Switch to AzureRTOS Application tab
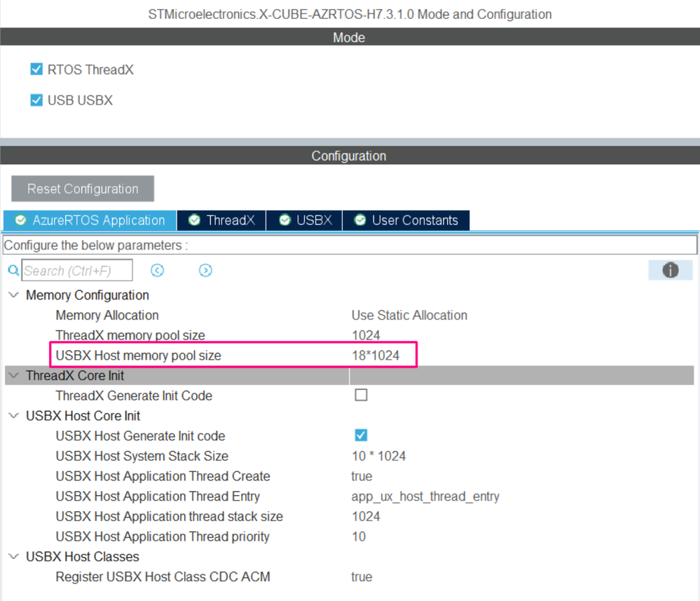700x601 pixels. (x=90, y=220)
